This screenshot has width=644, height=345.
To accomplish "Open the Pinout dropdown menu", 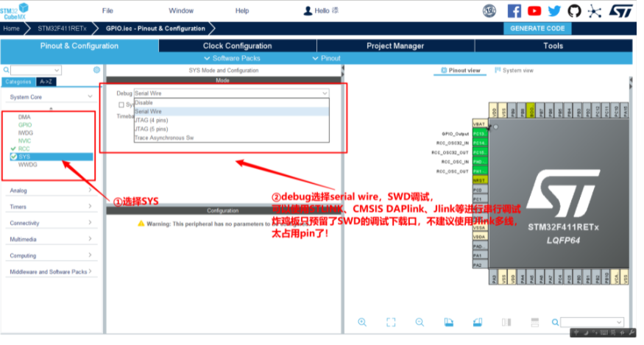I will 327,58.
